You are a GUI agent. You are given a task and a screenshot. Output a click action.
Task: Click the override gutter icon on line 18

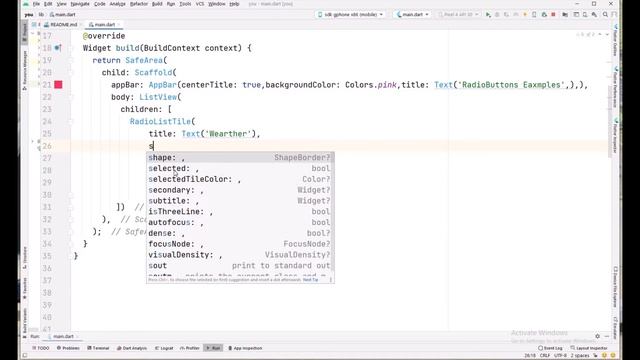point(58,48)
